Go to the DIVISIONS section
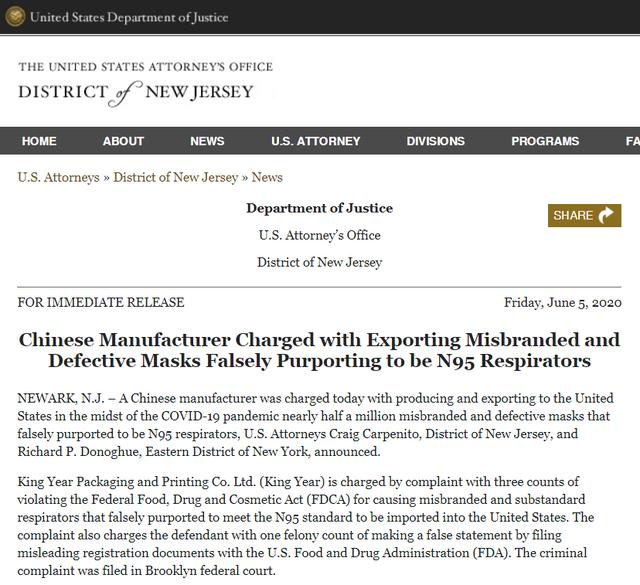 tap(436, 141)
